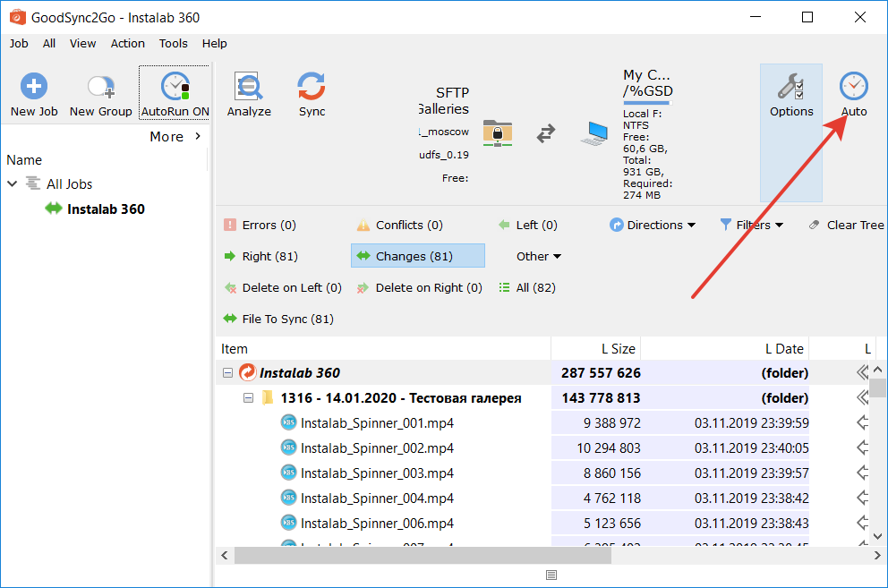
Task: Show Conflicts (0) filter
Action: (x=400, y=225)
